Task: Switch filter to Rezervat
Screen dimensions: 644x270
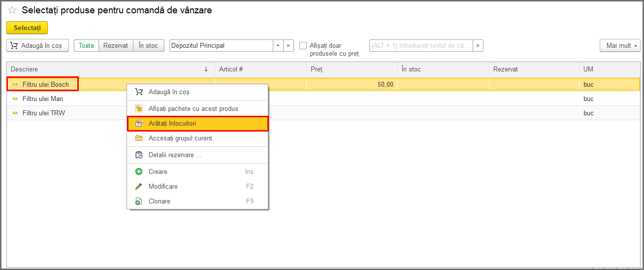Action: click(x=116, y=45)
